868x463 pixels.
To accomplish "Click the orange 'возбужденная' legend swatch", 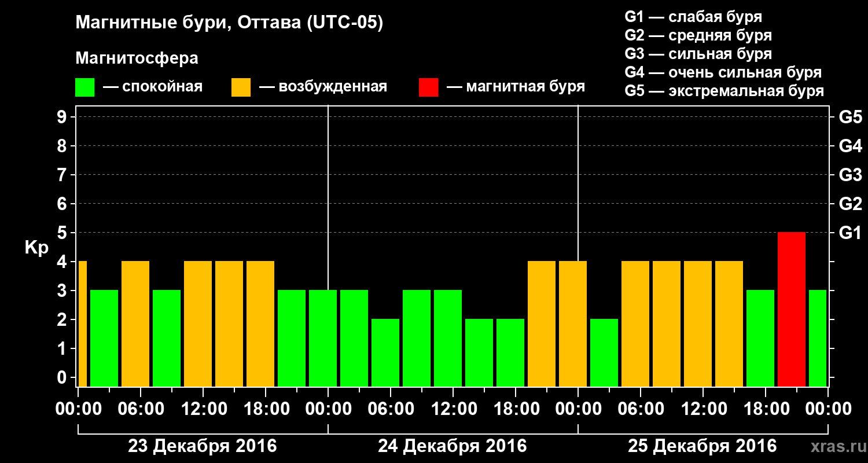I will (x=241, y=87).
